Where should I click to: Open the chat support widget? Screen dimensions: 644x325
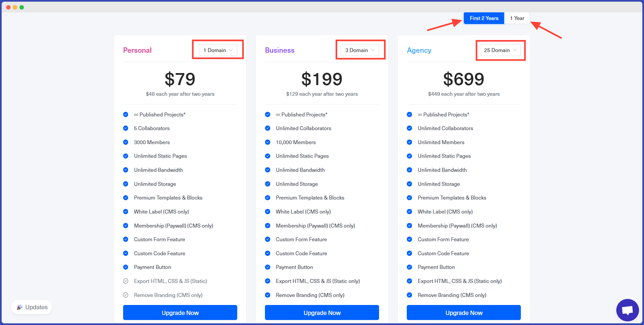tap(628, 310)
